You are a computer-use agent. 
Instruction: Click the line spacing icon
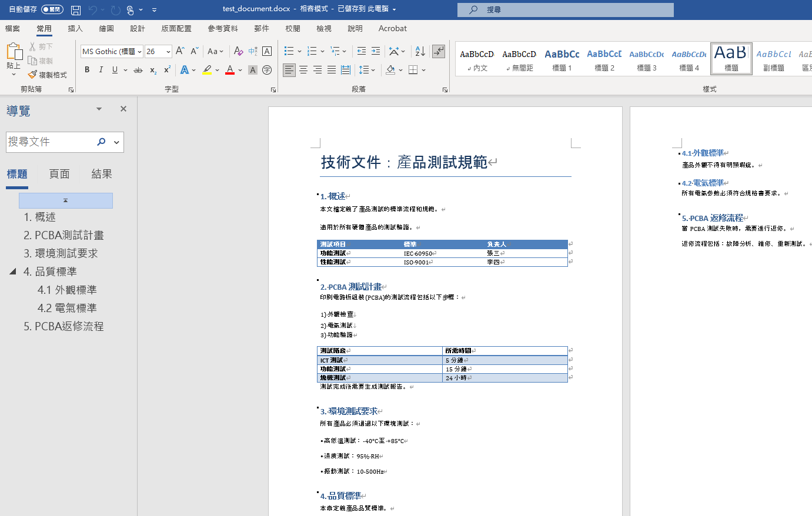(364, 70)
